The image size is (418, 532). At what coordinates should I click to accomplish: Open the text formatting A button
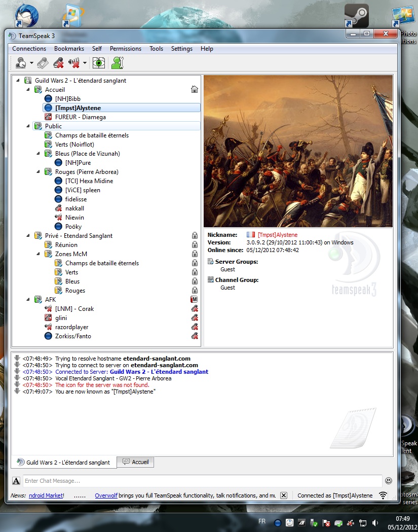16,481
